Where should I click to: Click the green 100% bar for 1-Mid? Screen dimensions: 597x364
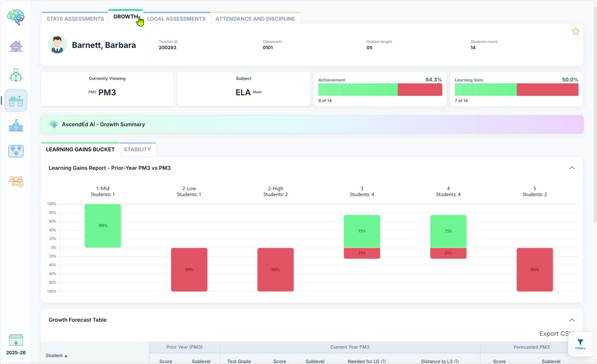[x=102, y=226]
